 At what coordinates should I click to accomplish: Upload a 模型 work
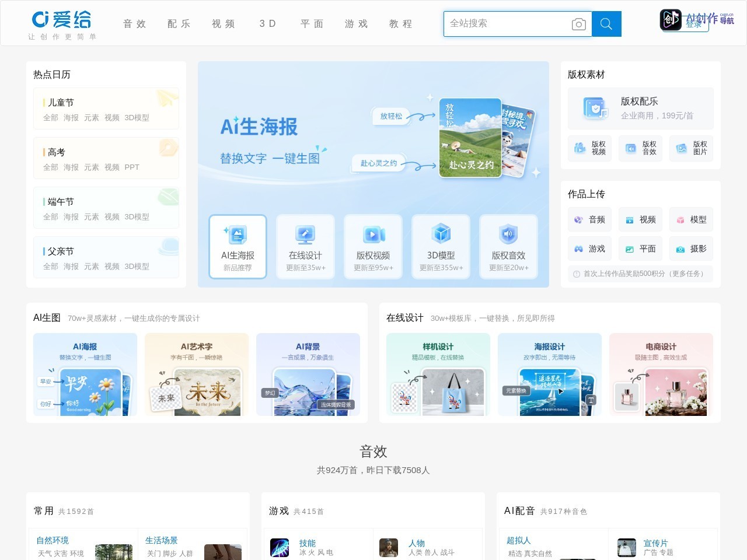[x=691, y=220]
